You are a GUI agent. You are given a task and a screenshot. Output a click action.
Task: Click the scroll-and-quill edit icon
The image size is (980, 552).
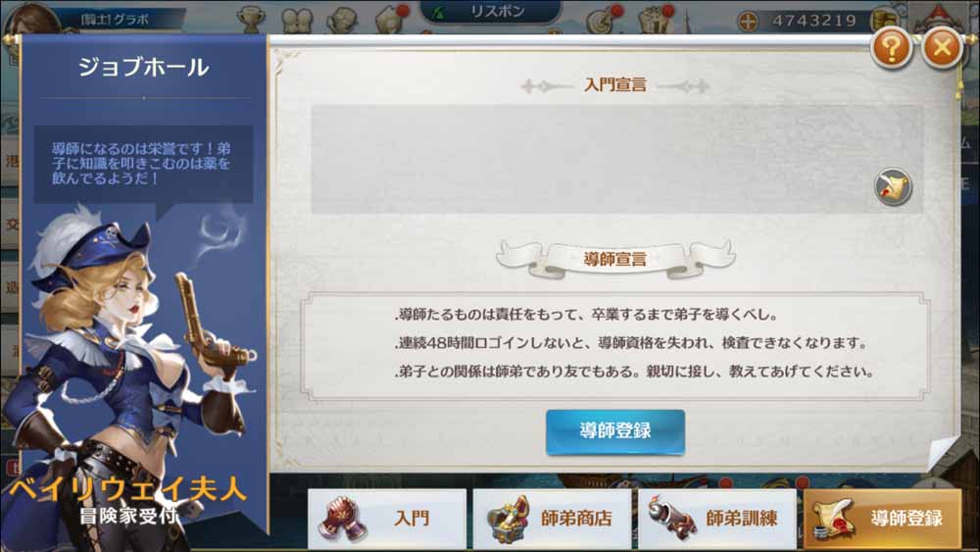point(893,185)
